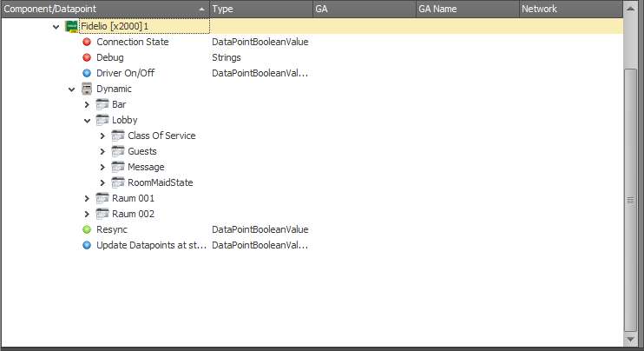Expand the Message node

(102, 167)
